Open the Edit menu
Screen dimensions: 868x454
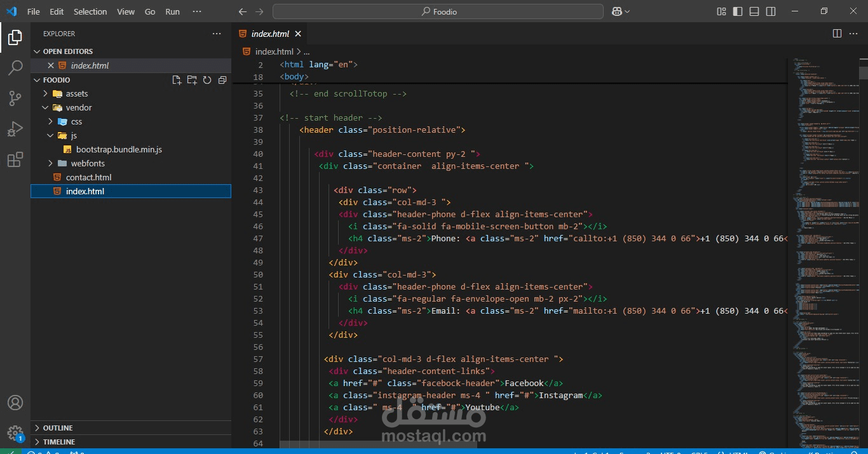click(57, 11)
